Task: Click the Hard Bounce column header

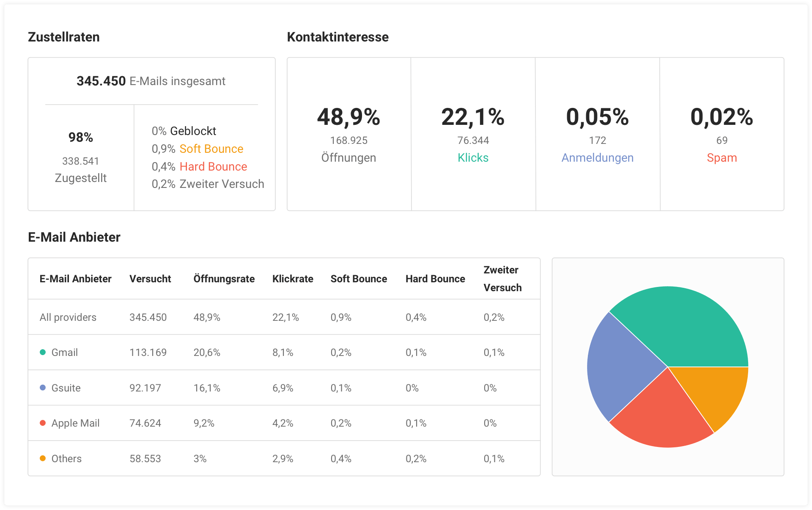Action: pyautogui.click(x=435, y=279)
